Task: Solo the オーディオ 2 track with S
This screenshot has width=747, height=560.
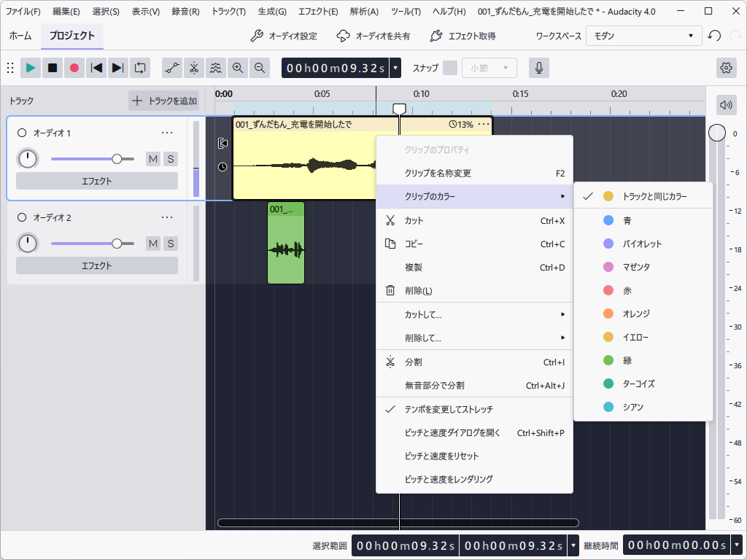Action: pos(171,244)
